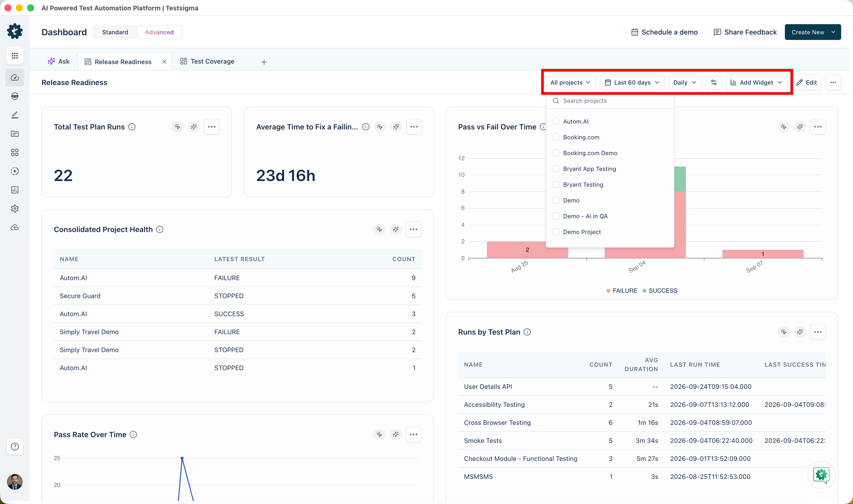Click sparkle AI icon on Total Test Plan Runs
The image size is (853, 504).
[194, 127]
